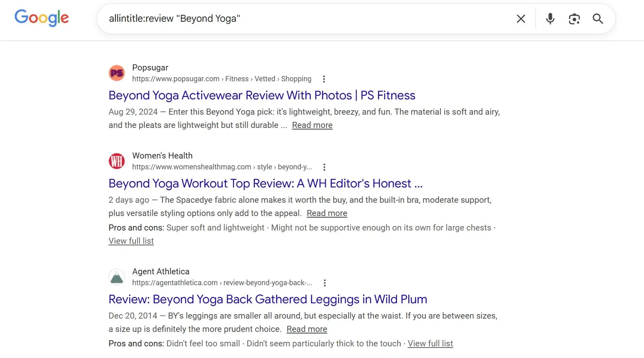
Task: Open Google Lens image search
Action: (574, 19)
